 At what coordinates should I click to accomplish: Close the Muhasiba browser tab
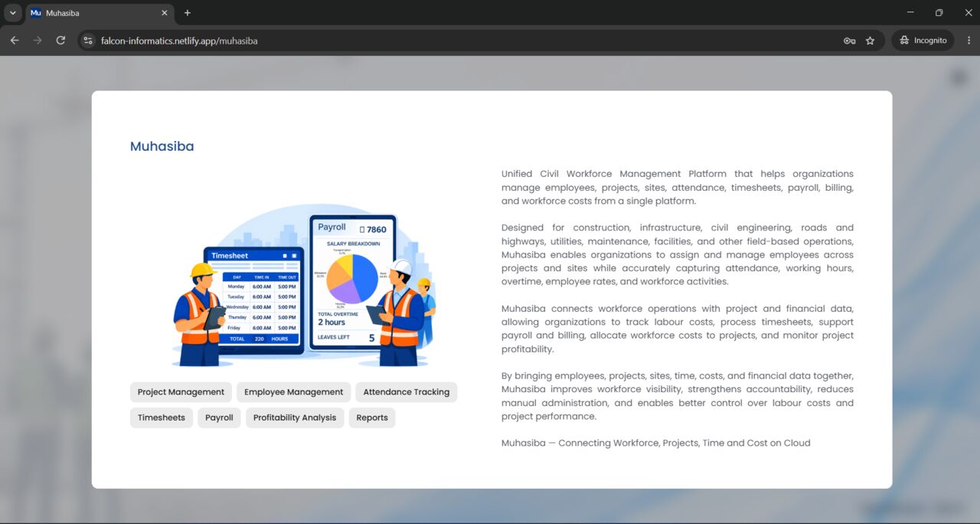(165, 13)
